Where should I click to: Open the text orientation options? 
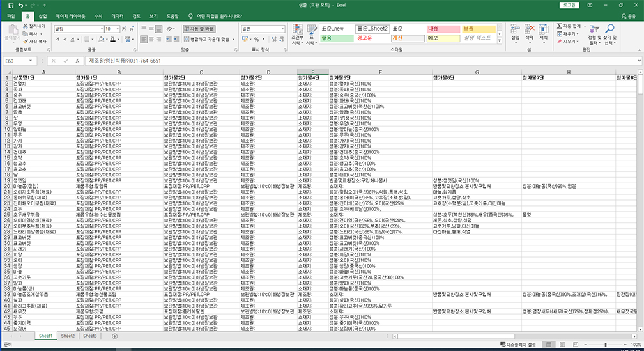tap(170, 29)
